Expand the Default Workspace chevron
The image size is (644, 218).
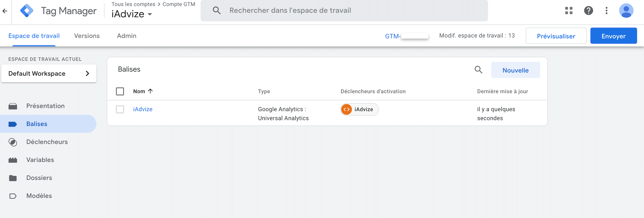87,74
